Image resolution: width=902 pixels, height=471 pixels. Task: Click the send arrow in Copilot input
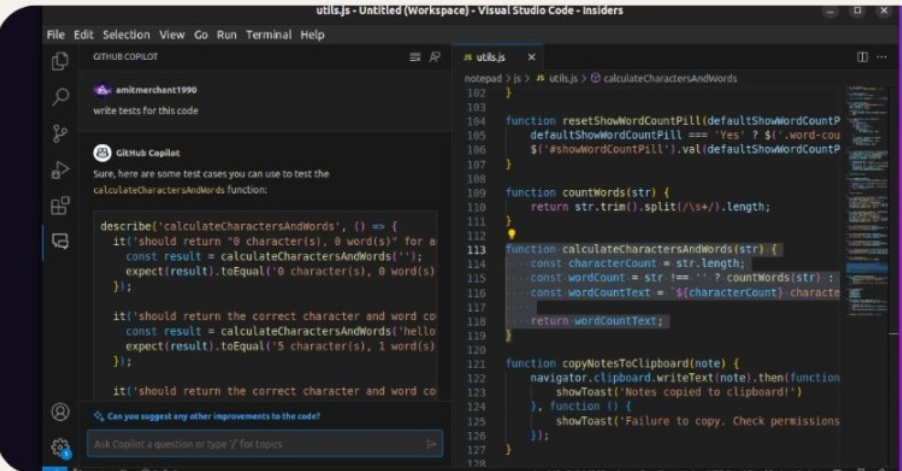[431, 444]
